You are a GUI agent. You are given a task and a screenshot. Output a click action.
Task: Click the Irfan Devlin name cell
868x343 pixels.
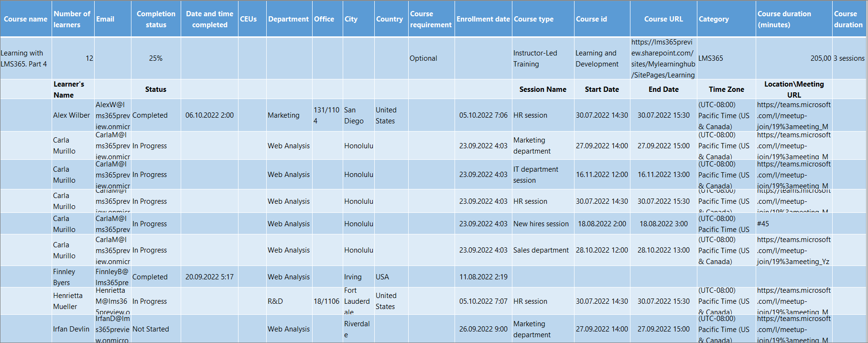tap(71, 329)
